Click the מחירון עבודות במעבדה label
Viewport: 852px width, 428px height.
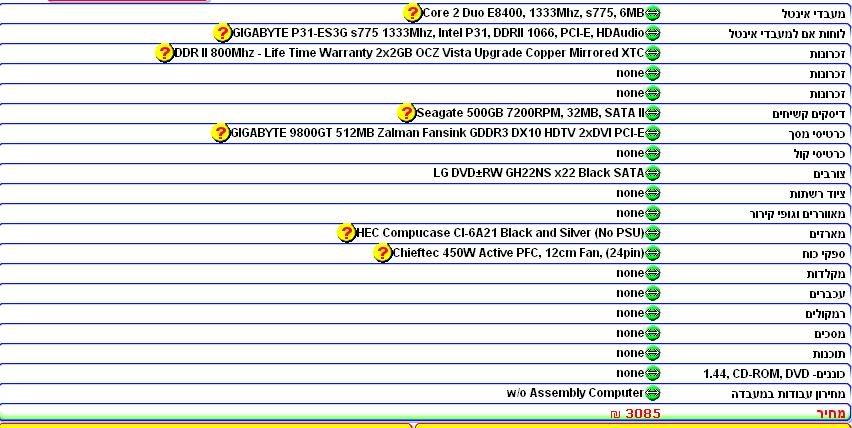(788, 394)
